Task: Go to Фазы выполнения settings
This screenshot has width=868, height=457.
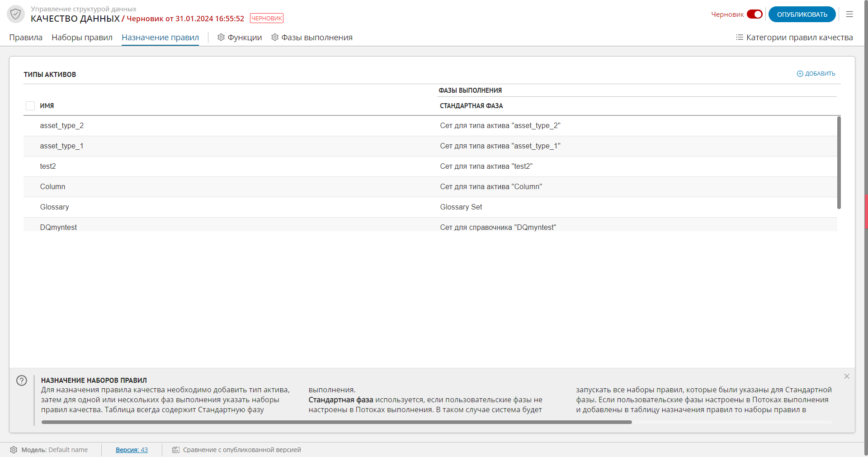Action: (x=312, y=38)
